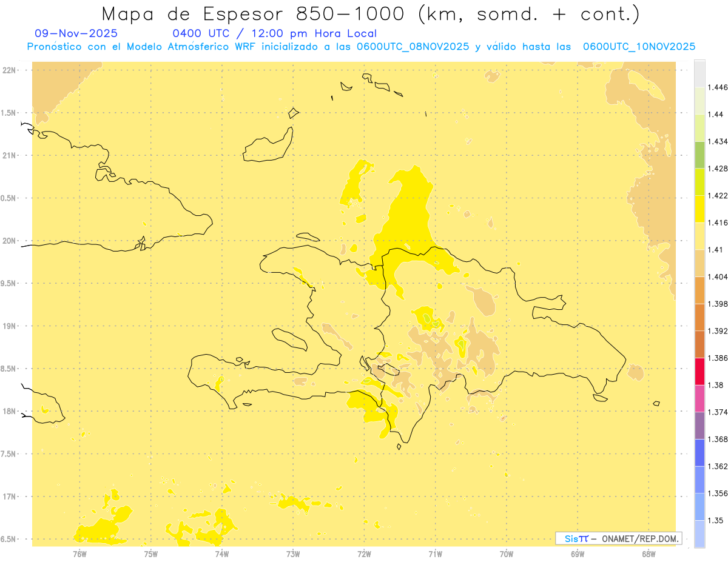The width and height of the screenshot is (728, 562).
Task: Select the tan swatch between 1.404 and 1.41
Action: (699, 263)
